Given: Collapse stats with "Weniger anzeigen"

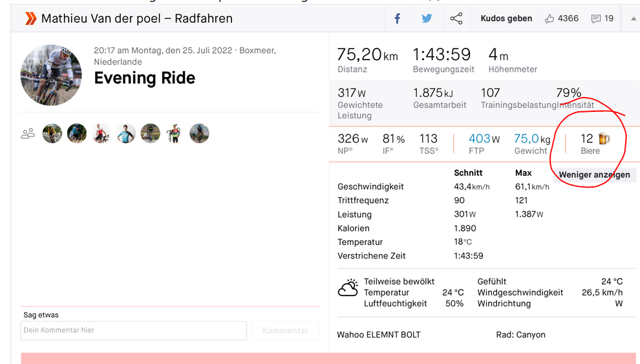Looking at the screenshot, I should tap(594, 175).
